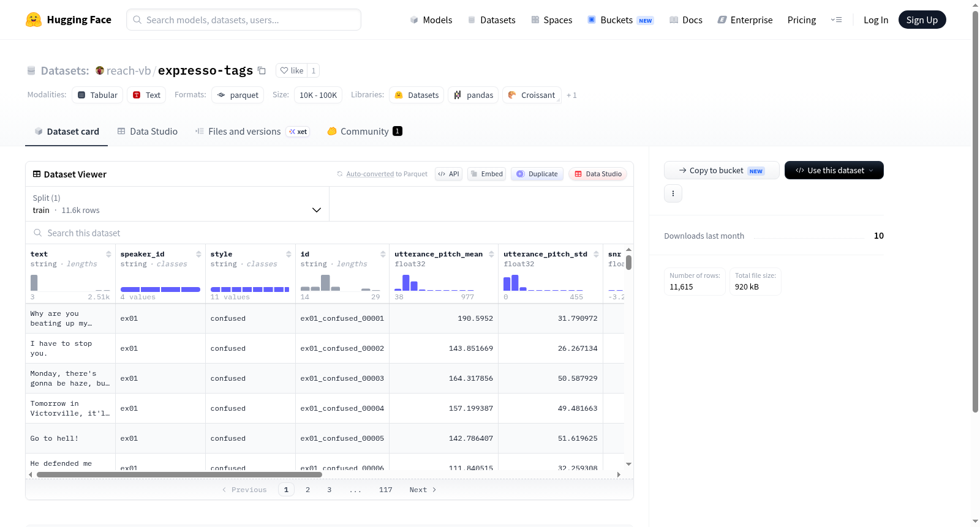Click the reach-vb author link
980x527 pixels.
point(129,70)
